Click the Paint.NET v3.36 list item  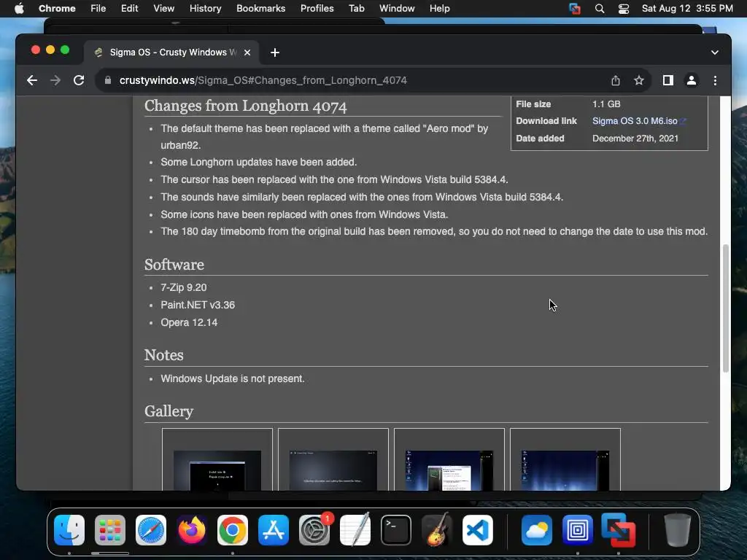tap(198, 305)
